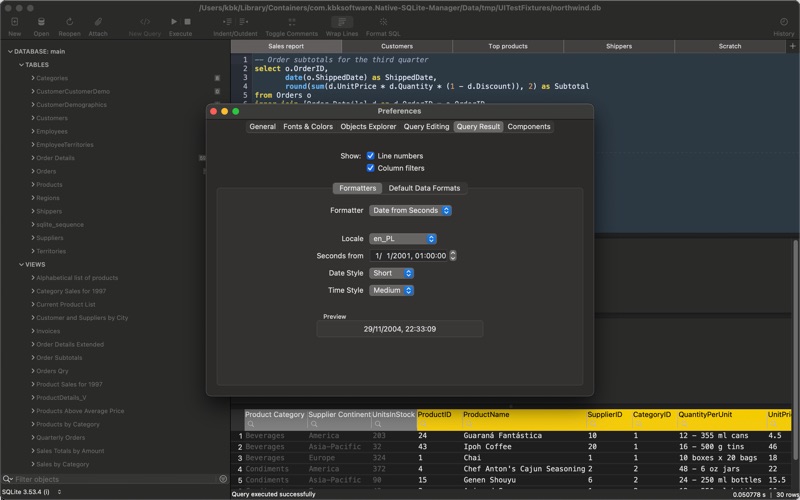Open the Sales report query tab
Viewport: 800px width, 500px height.
286,46
